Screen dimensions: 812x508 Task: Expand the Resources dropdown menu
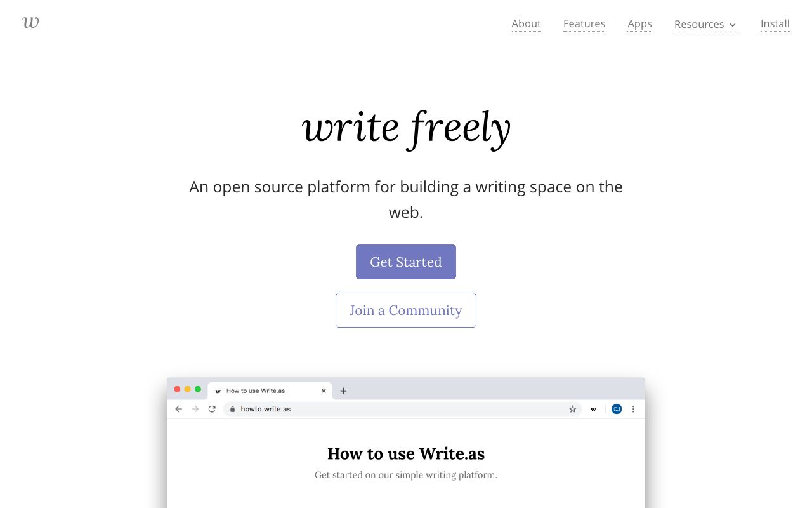coord(705,24)
